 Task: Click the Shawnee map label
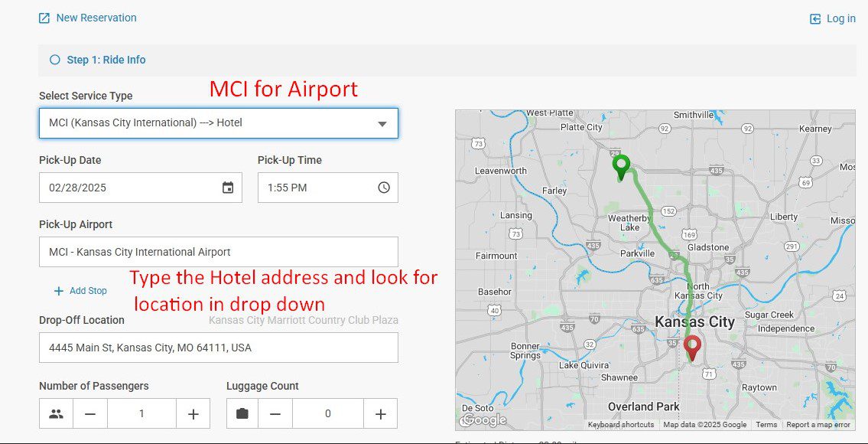tap(619, 377)
